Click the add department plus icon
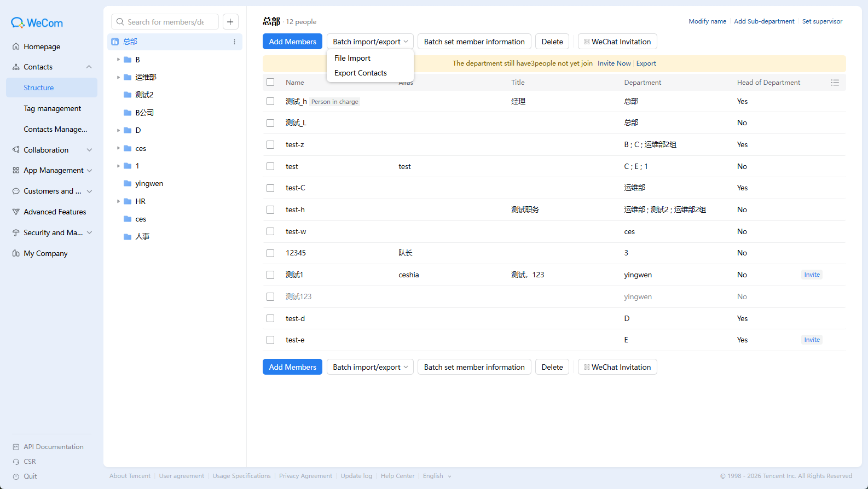This screenshot has width=868, height=489. coord(230,22)
